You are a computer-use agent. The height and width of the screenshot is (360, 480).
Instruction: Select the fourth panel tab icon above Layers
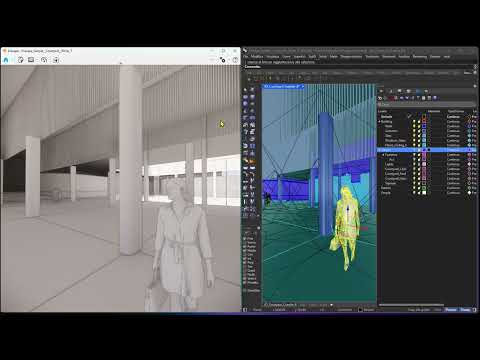409,91
